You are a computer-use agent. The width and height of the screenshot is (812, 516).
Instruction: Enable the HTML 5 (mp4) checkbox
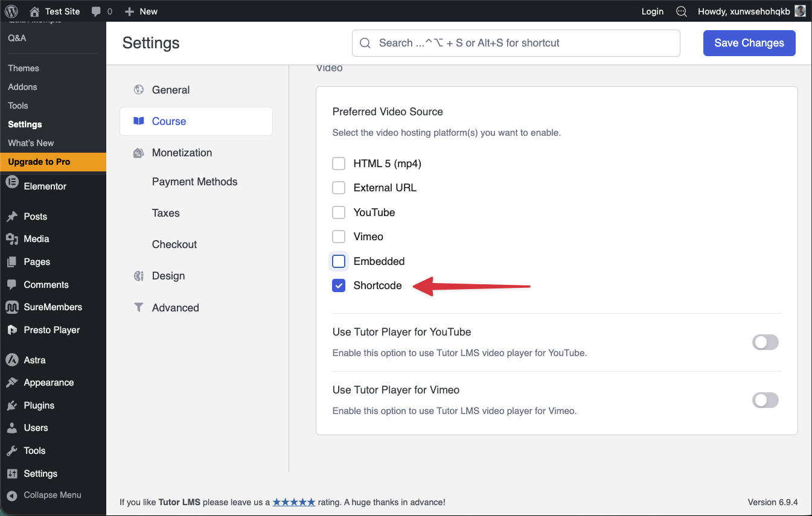(339, 164)
